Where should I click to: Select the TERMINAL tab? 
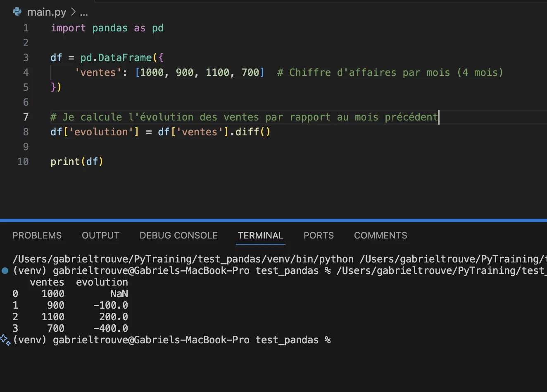(260, 235)
